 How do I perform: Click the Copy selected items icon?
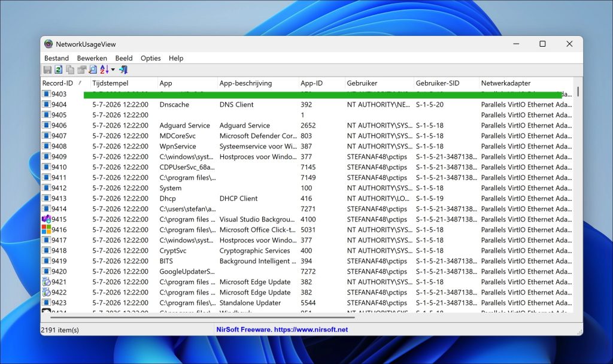[x=70, y=69]
